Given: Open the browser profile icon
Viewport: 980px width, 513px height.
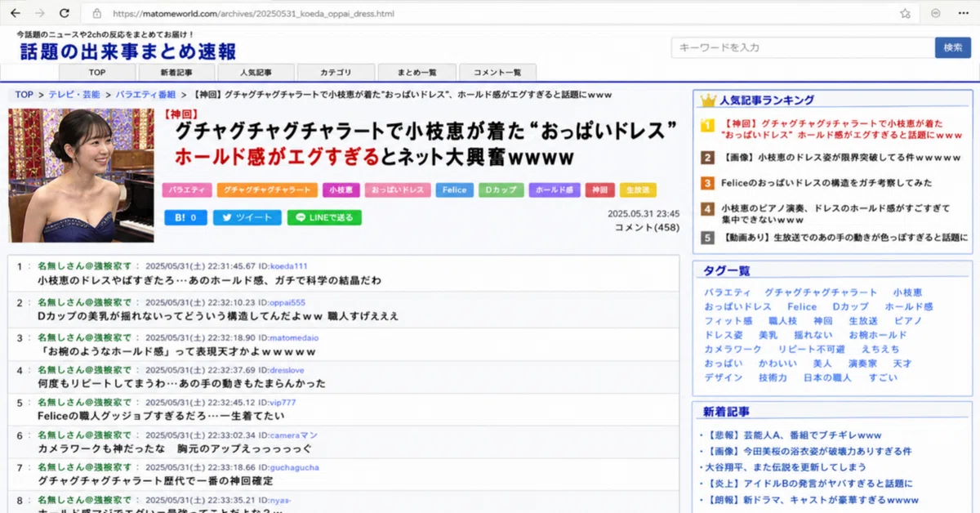Looking at the screenshot, I should pyautogui.click(x=936, y=14).
